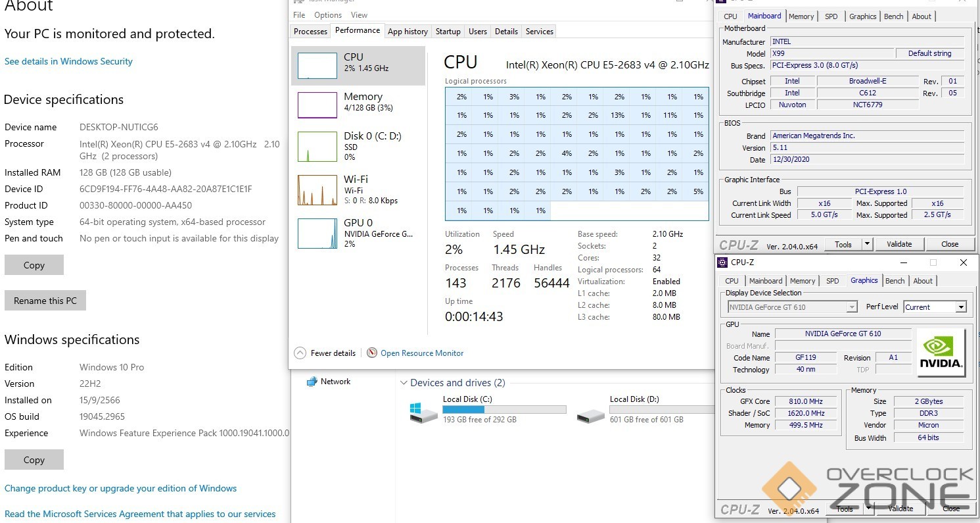Select the CPU performance graph thumbnail
This screenshot has height=523, width=980.
tap(317, 66)
